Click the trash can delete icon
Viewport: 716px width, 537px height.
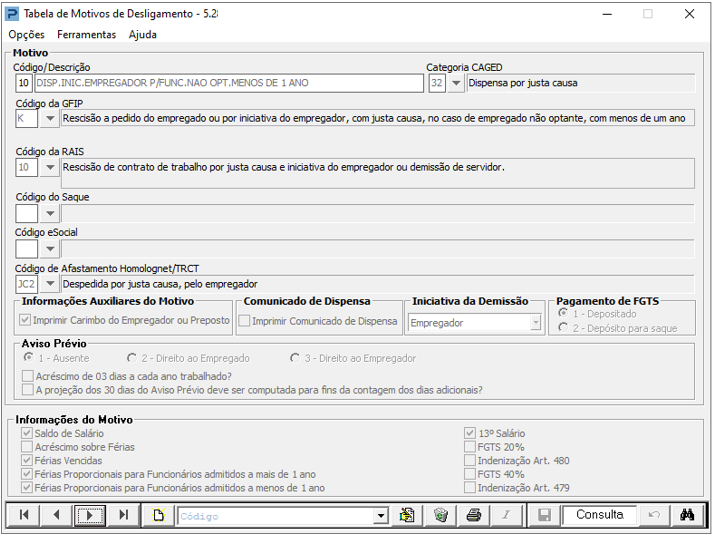click(x=441, y=516)
